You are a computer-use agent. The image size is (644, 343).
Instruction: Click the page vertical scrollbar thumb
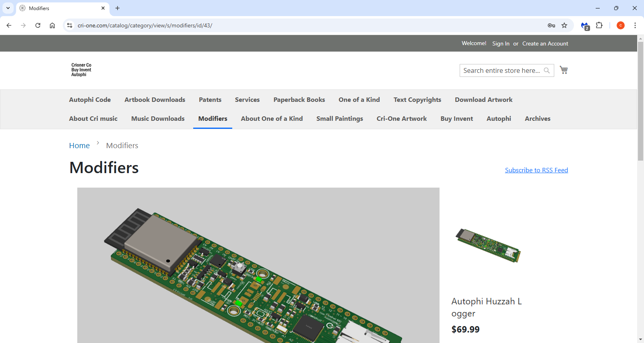click(x=640, y=101)
